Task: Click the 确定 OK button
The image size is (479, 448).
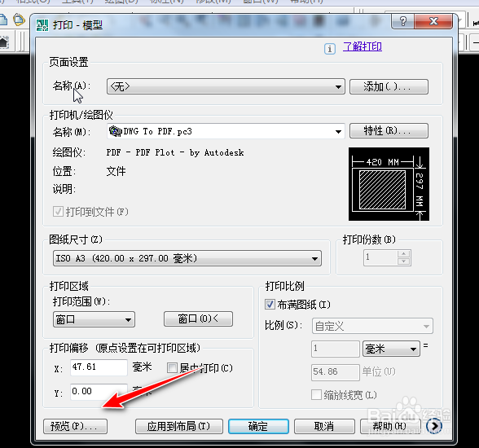Action: pyautogui.click(x=258, y=426)
